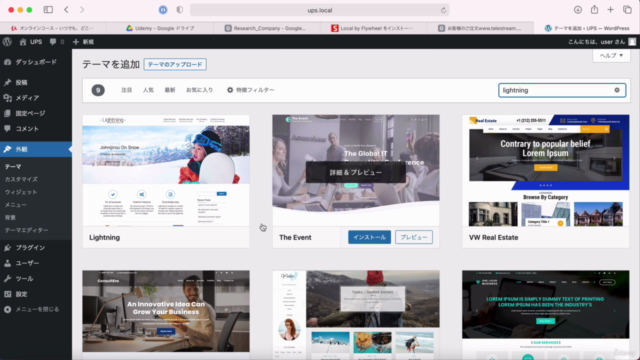Screen dimensions: 640x360
Task: Open a new tab with the plus icon
Action: (x=610, y=10)
